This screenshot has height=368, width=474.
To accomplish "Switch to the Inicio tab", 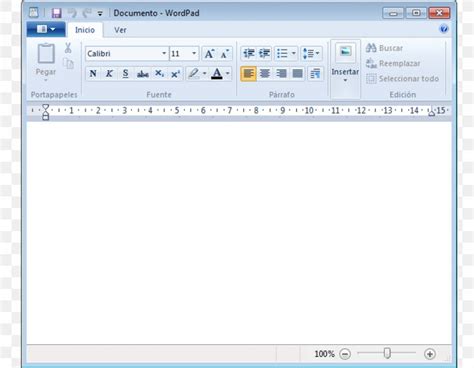I will click(x=85, y=30).
